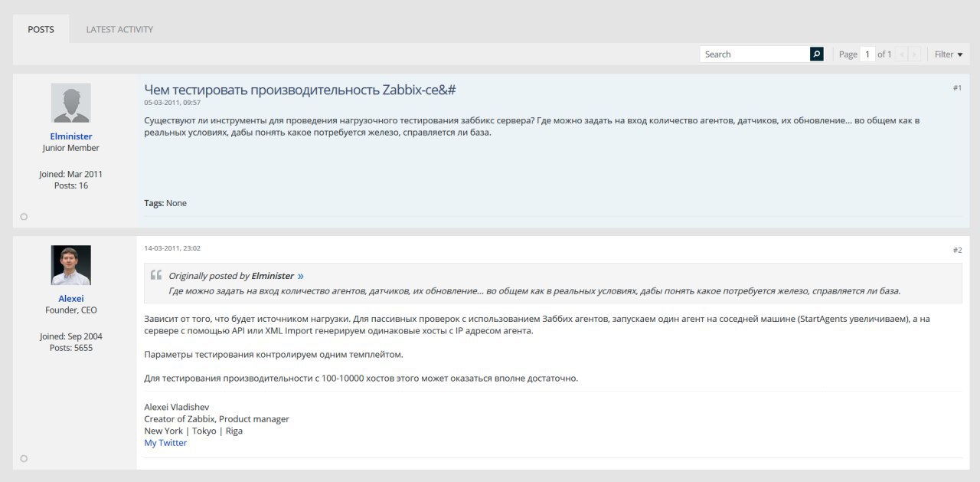
Task: Click into the Search field
Action: [x=755, y=54]
